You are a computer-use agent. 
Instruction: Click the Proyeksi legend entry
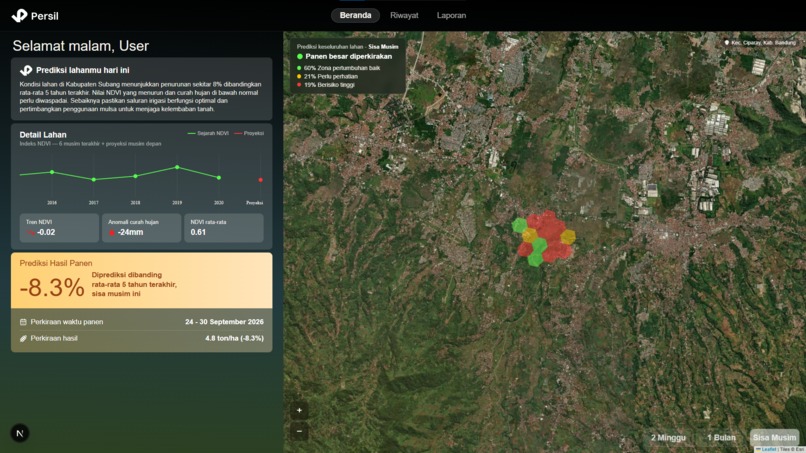click(249, 133)
